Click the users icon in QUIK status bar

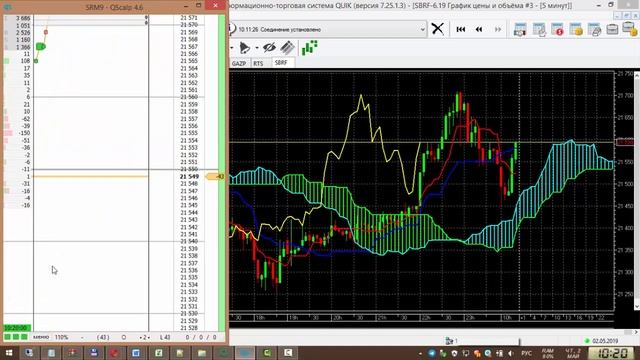pos(449,341)
